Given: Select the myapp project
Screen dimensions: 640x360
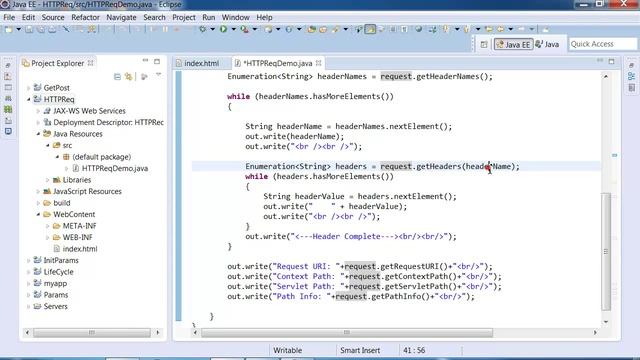Looking at the screenshot, I should click(55, 283).
